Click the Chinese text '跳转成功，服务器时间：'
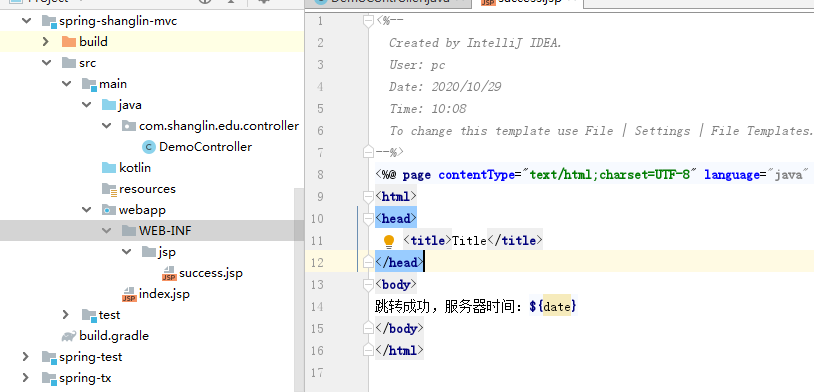The image size is (814, 392). 450,306
